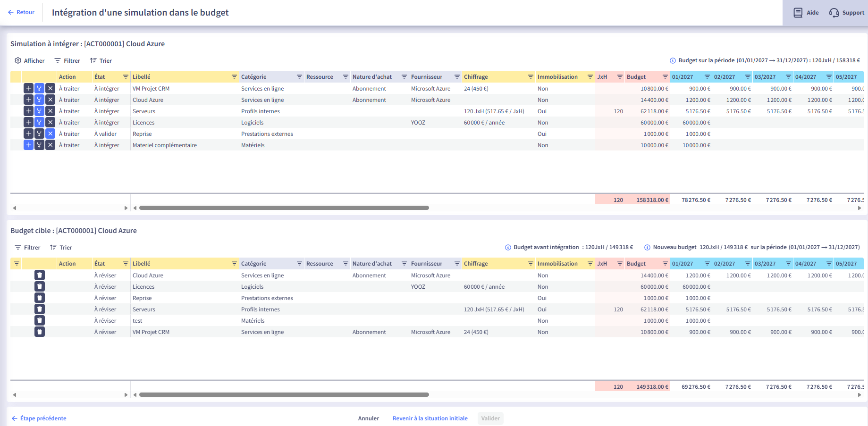Screen dimensions: 868x426
Task: Open Catégorie column filter in simulation table
Action: coord(299,77)
